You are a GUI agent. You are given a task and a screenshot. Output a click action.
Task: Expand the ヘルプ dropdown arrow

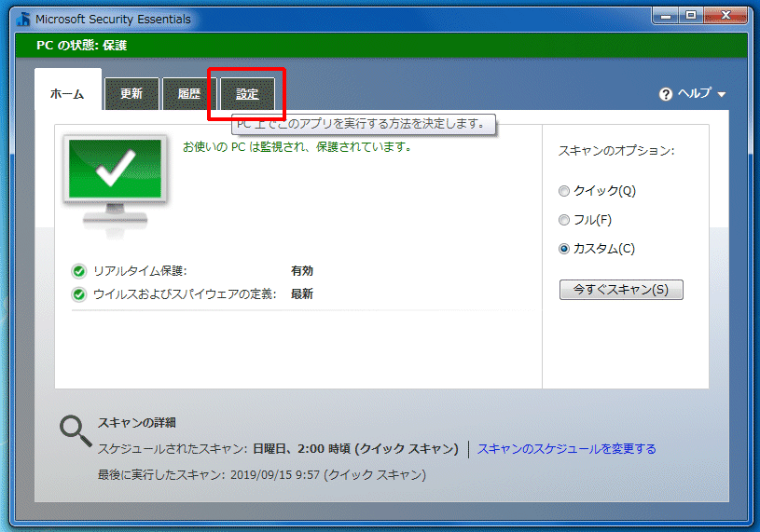[x=721, y=94]
